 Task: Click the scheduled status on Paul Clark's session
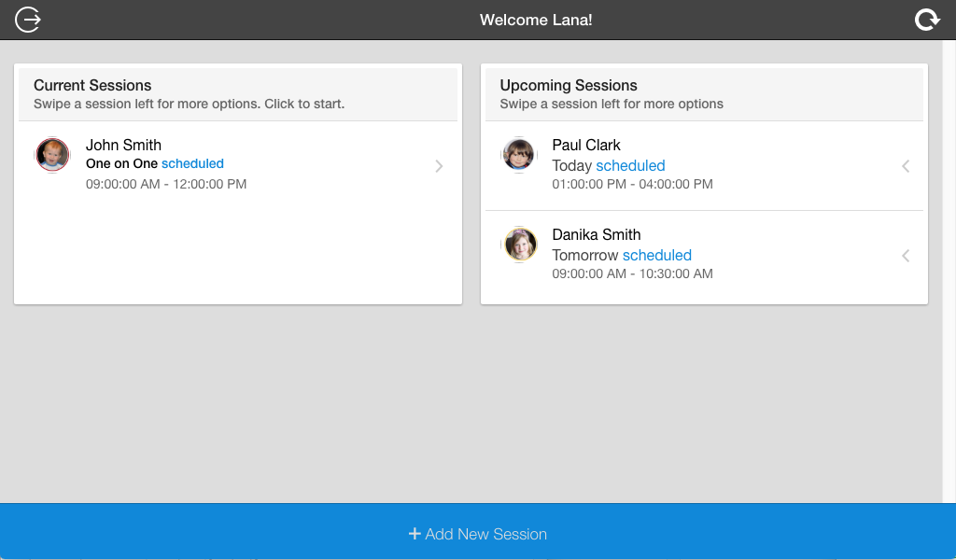click(x=630, y=165)
